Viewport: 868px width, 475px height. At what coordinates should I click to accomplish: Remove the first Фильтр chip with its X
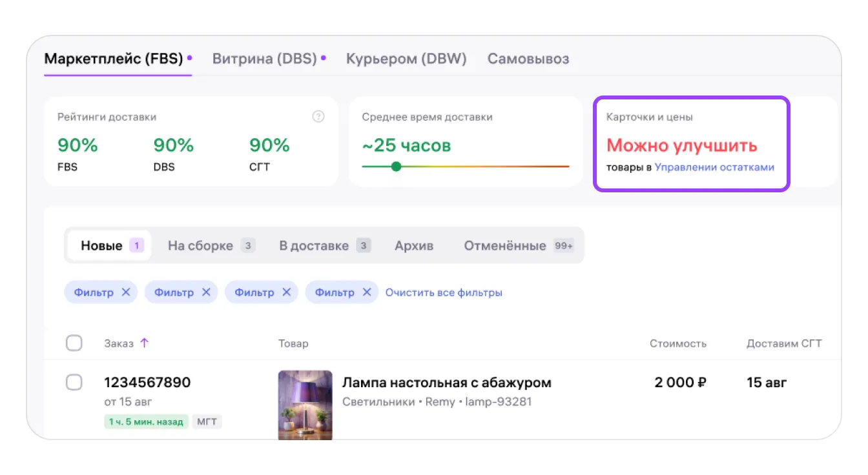[126, 292]
